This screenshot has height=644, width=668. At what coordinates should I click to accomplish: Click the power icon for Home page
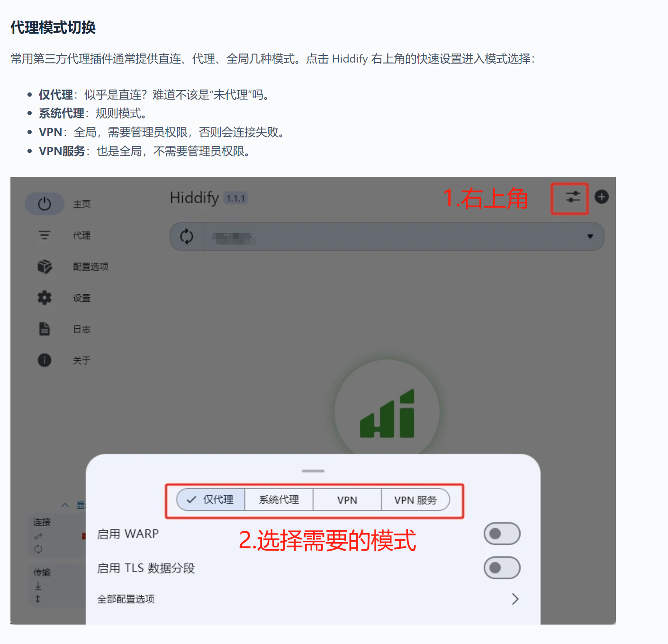tap(45, 204)
